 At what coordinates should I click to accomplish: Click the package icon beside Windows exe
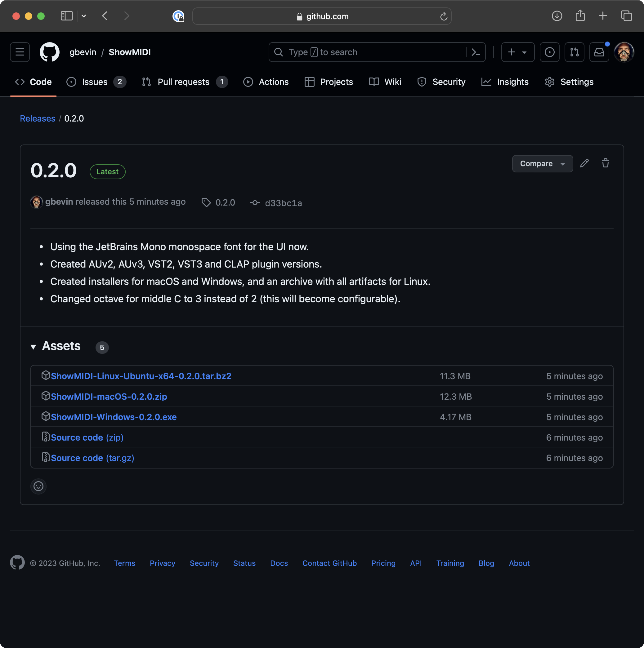pyautogui.click(x=46, y=416)
